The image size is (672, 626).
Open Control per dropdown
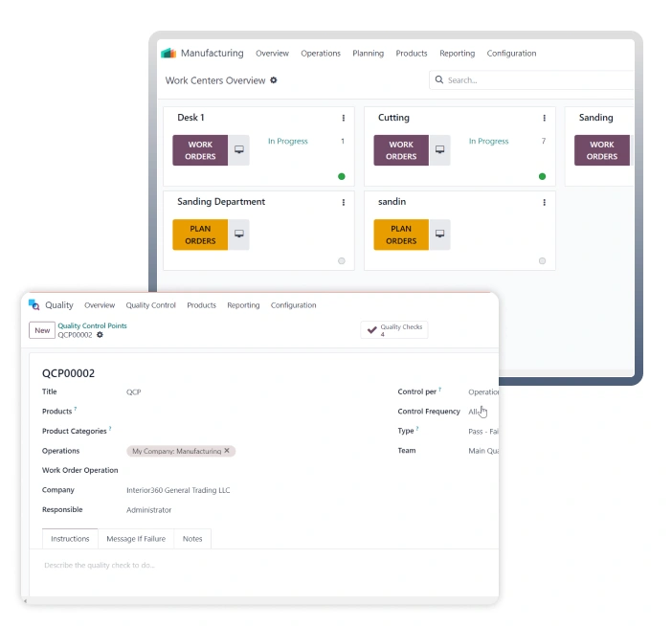(x=483, y=391)
